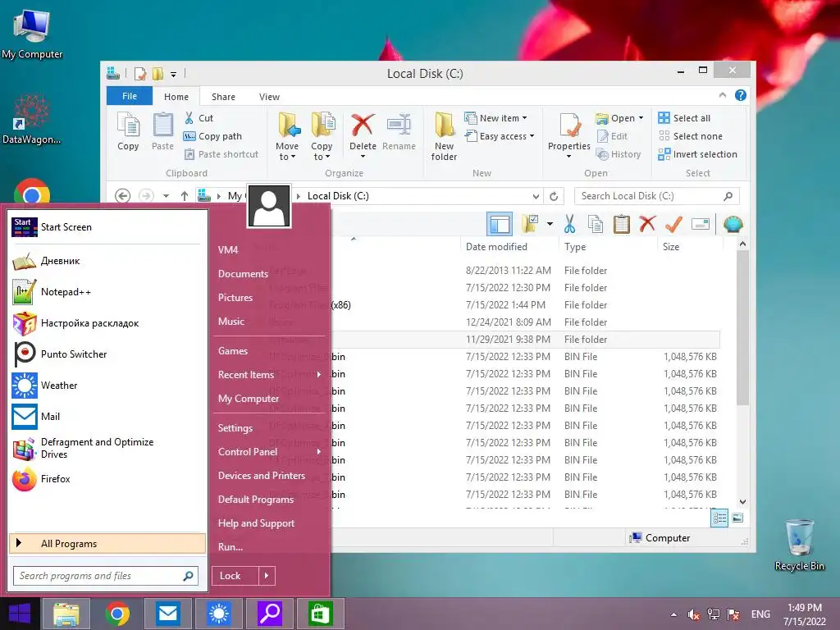The width and height of the screenshot is (840, 630).
Task: Click the Cut scissors in Clipboard group
Action: coord(189,118)
